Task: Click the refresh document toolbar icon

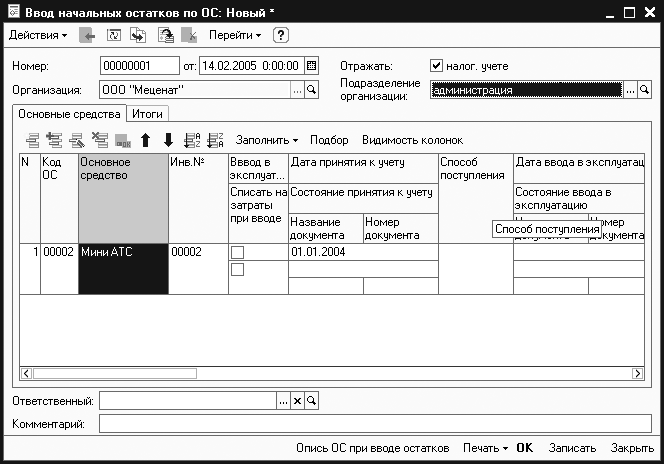Action: tap(113, 35)
